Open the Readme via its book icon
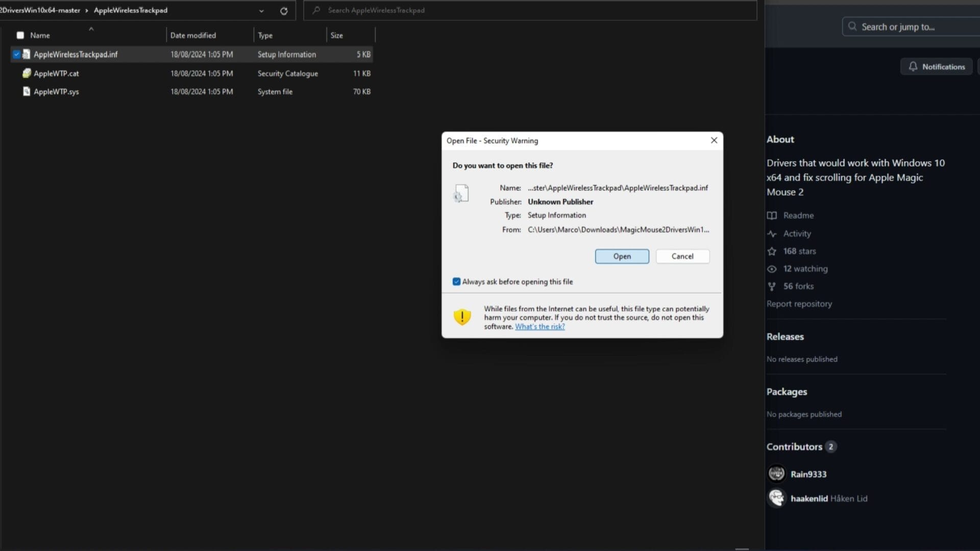 click(772, 215)
